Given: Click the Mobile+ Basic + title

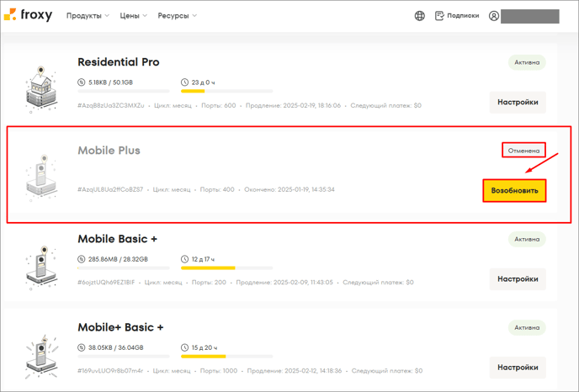Looking at the screenshot, I should (x=120, y=327).
